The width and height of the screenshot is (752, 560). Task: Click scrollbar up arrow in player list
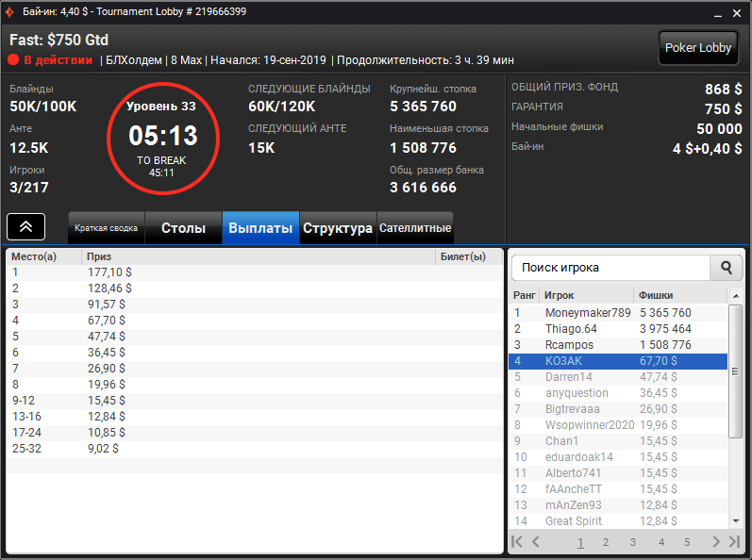(x=736, y=297)
